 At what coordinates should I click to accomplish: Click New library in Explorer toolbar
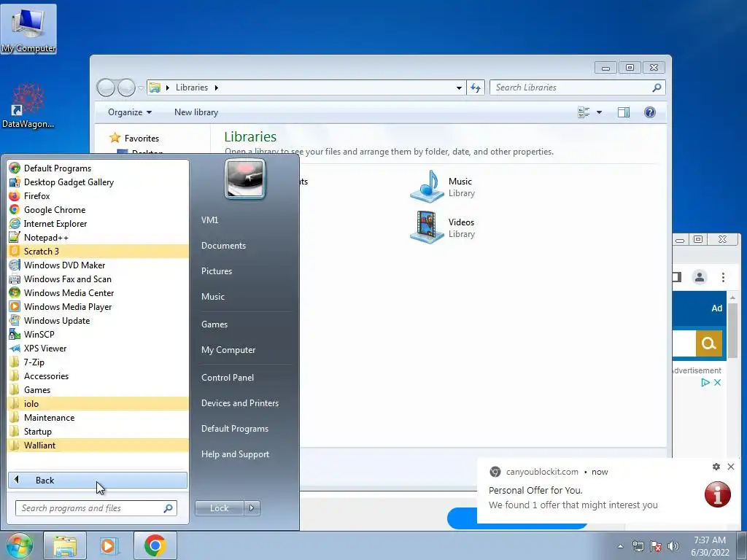196,112
